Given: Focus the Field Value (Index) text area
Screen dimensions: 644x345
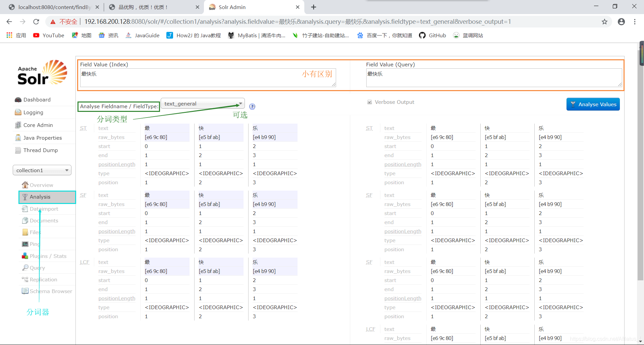Looking at the screenshot, I should click(x=208, y=78).
